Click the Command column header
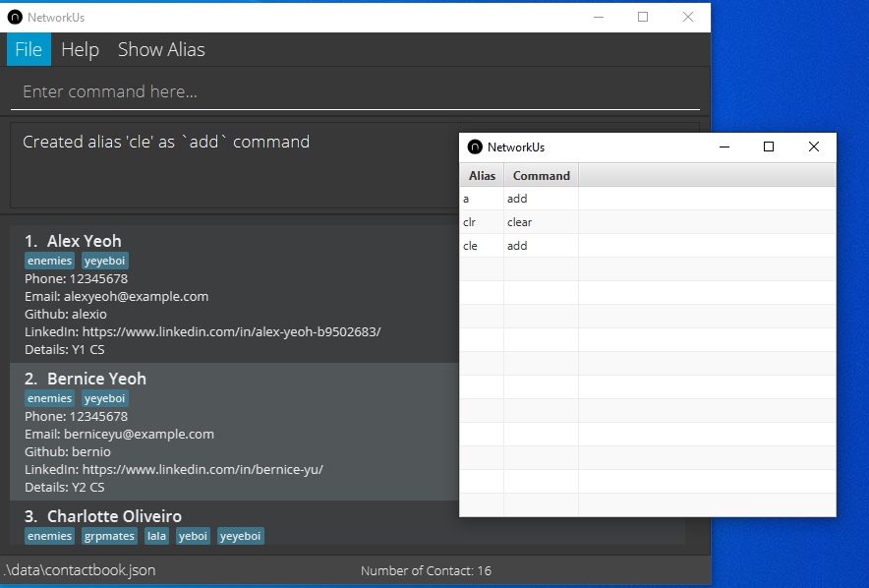This screenshot has width=869, height=588. point(541,176)
